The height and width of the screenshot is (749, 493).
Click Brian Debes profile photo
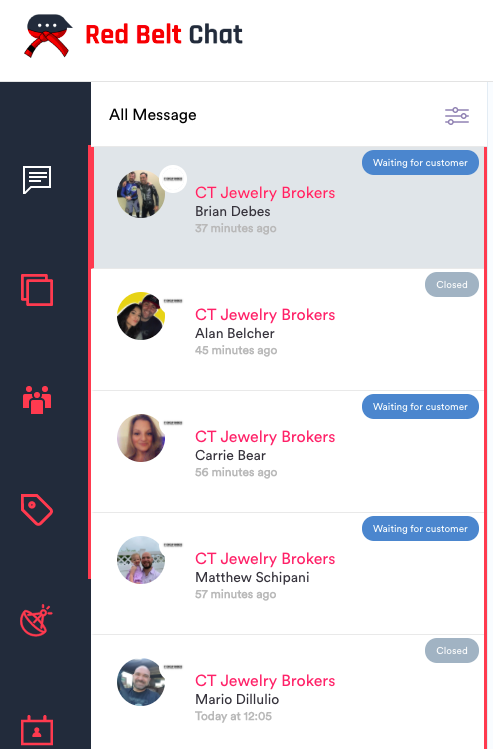pos(141,194)
